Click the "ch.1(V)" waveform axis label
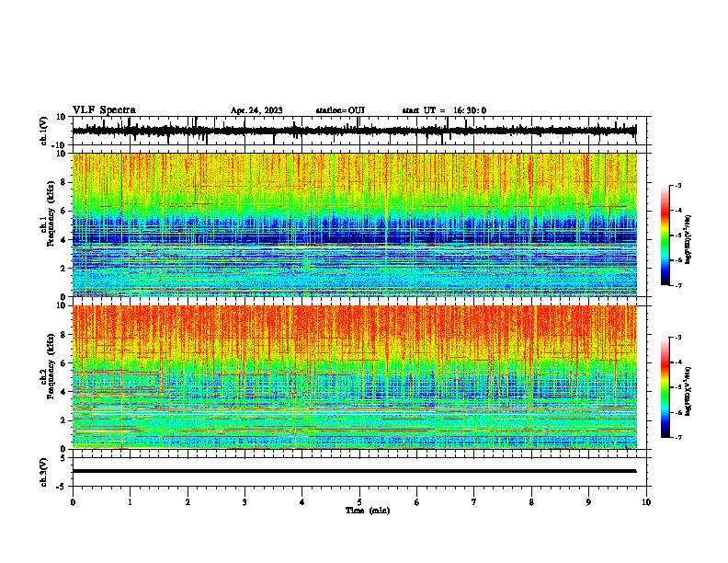This screenshot has height=563, width=728. [44, 131]
